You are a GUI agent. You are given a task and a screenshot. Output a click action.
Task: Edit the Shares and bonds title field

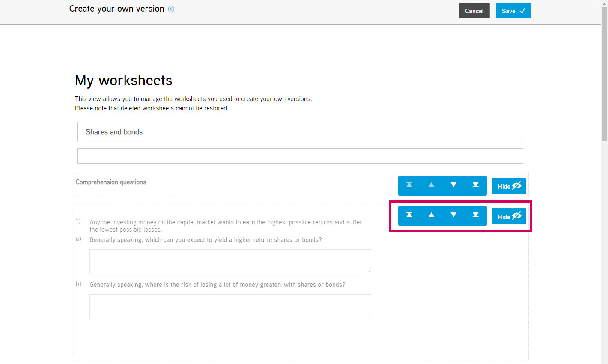tap(300, 132)
